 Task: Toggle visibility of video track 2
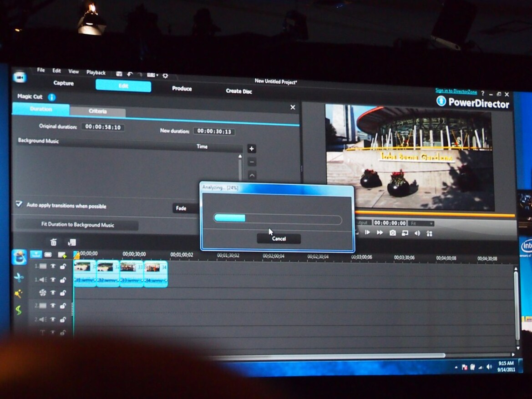53,306
